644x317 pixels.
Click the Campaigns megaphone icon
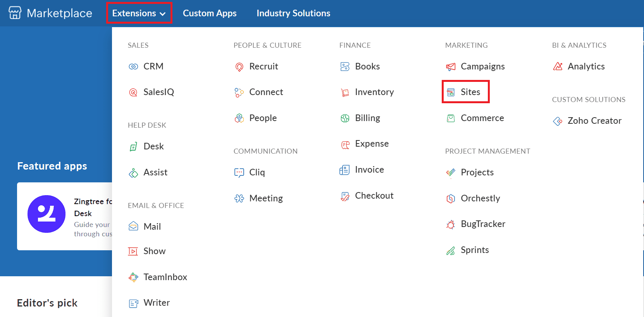click(x=451, y=67)
